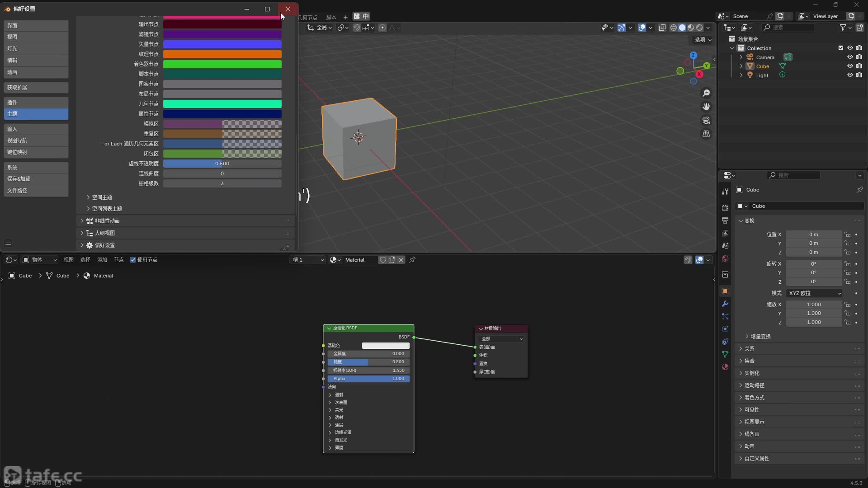Viewport: 868px width, 488px height.
Task: Click the 获取扩展 sidebar button
Action: point(36,87)
